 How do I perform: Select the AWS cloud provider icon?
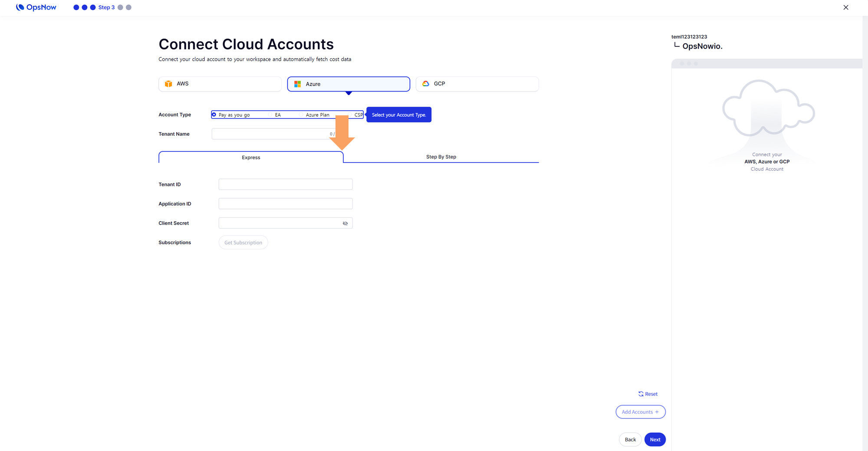[168, 84]
